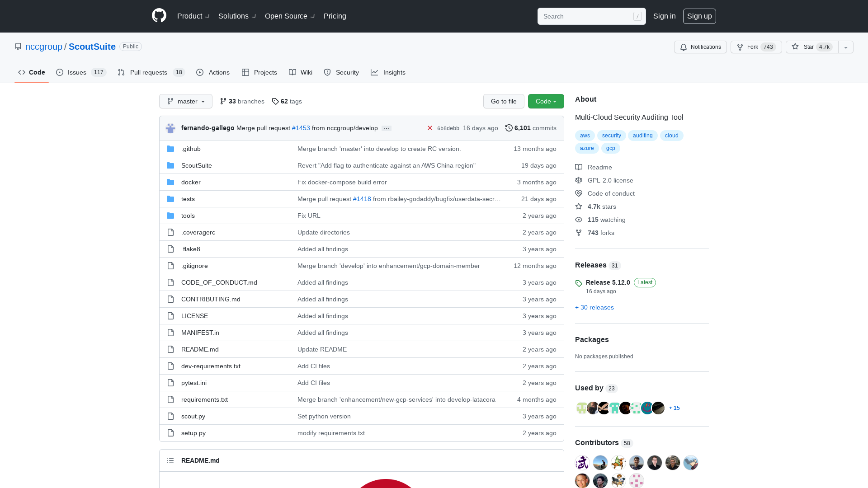Viewport: 868px width, 488px height.
Task: Click the book icon beside Readme
Action: (579, 167)
